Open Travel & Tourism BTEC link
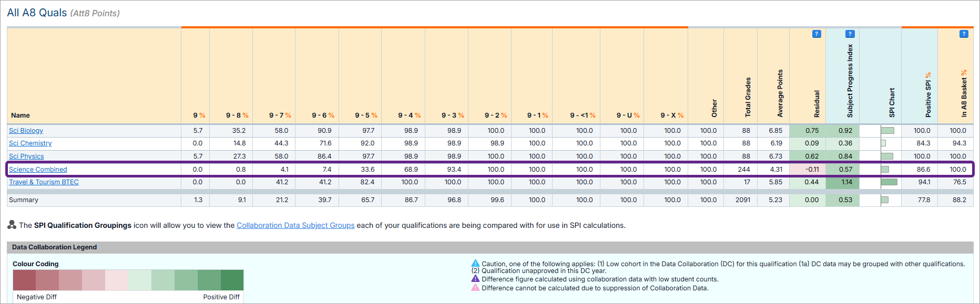The width and height of the screenshot is (980, 304). click(x=44, y=182)
